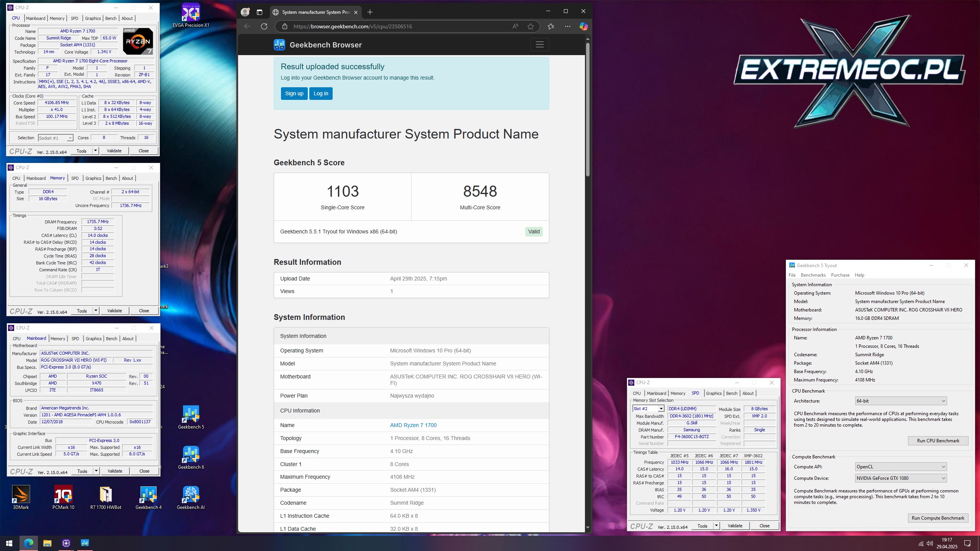This screenshot has height=551, width=980.
Task: Open Edge settings and more menu
Action: coord(568,26)
